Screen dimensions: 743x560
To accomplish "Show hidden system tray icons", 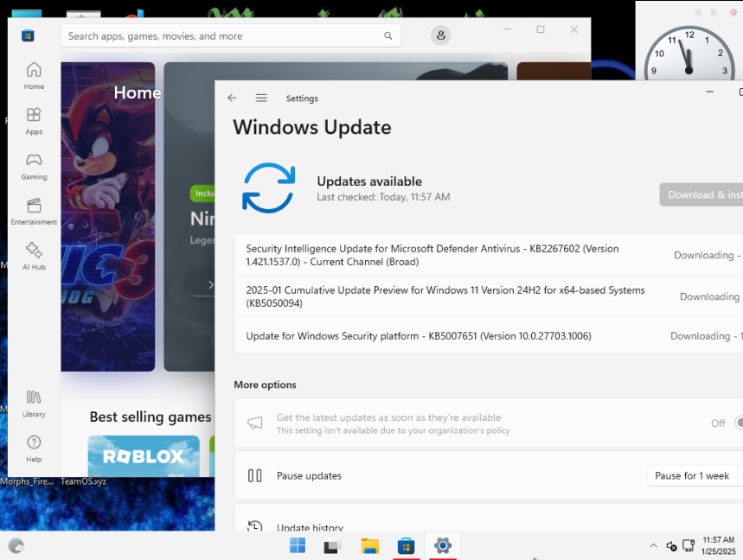I will (653, 546).
